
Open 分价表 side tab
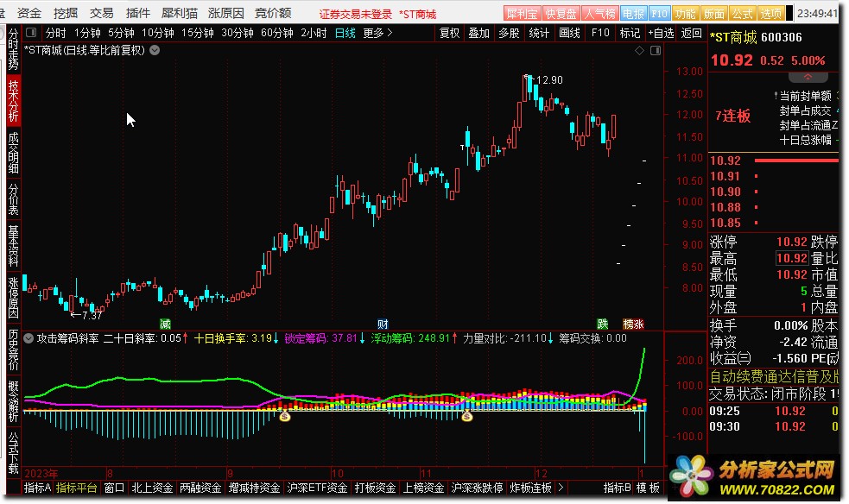point(13,199)
